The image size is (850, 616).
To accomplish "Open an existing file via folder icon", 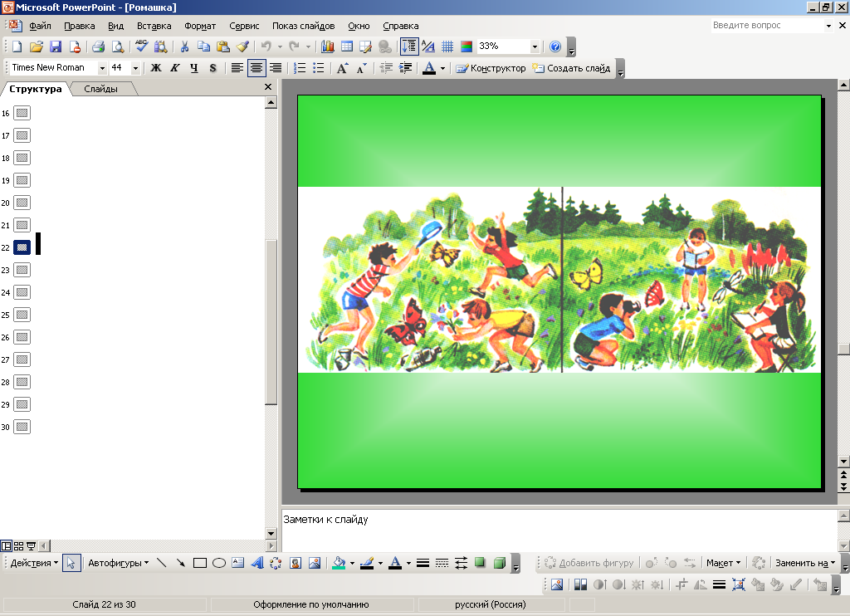I will pyautogui.click(x=36, y=46).
